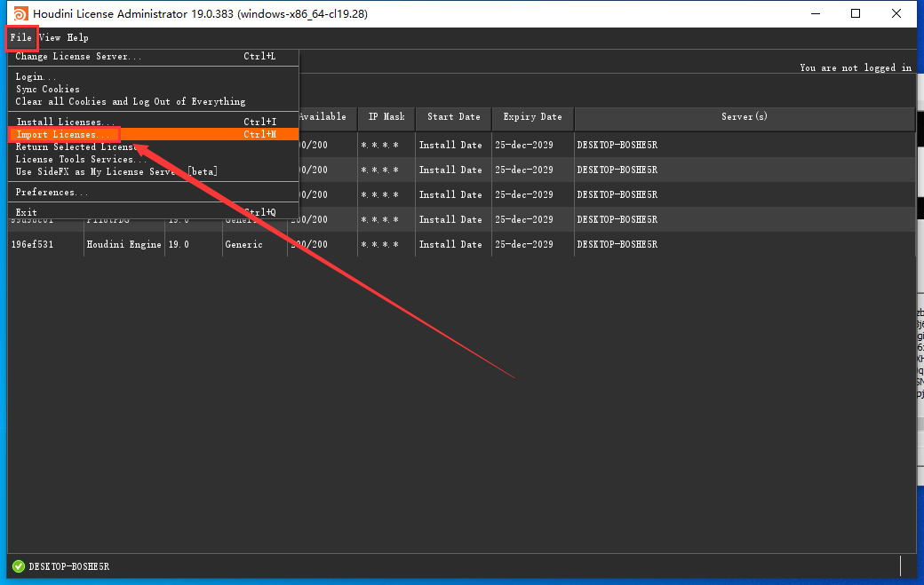This screenshot has width=924, height=585.
Task: Open the Help menu
Action: (x=77, y=38)
